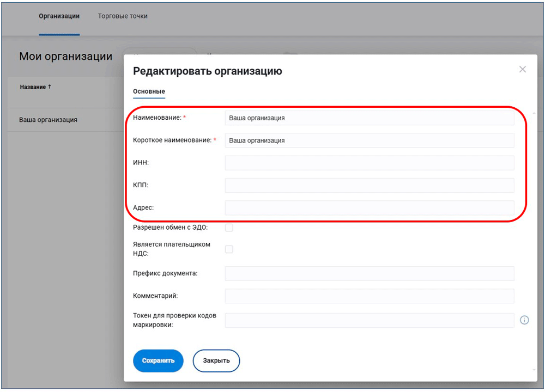The width and height of the screenshot is (545, 392).
Task: Focus the Токен для проверки кодов маркировки field
Action: (369, 320)
